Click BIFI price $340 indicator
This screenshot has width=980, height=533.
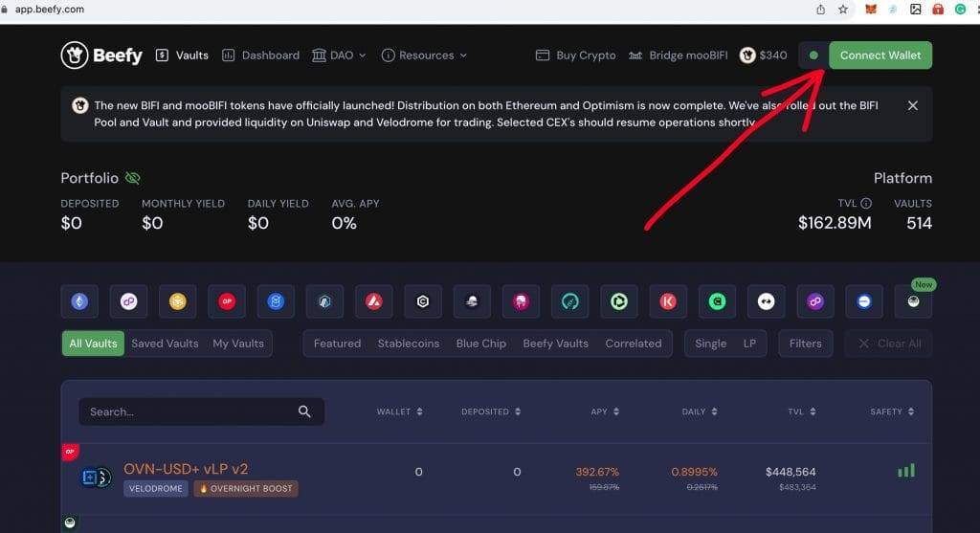pyautogui.click(x=763, y=55)
